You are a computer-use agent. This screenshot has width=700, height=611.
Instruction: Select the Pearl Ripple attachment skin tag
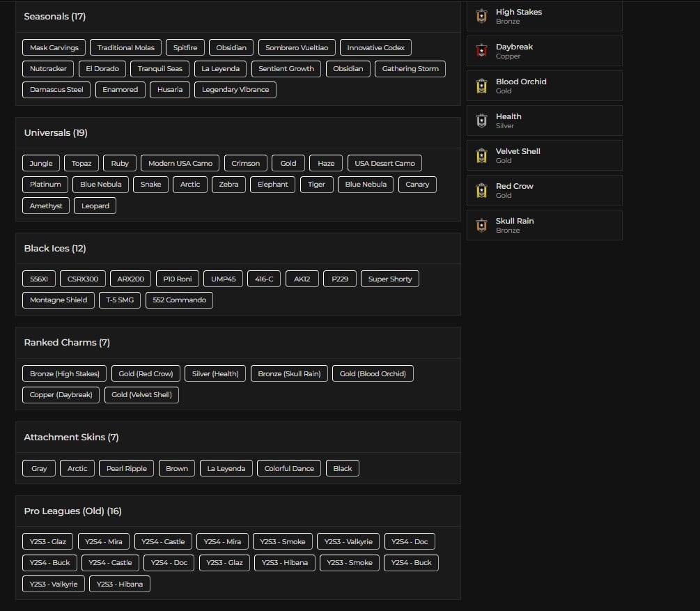[x=126, y=468]
